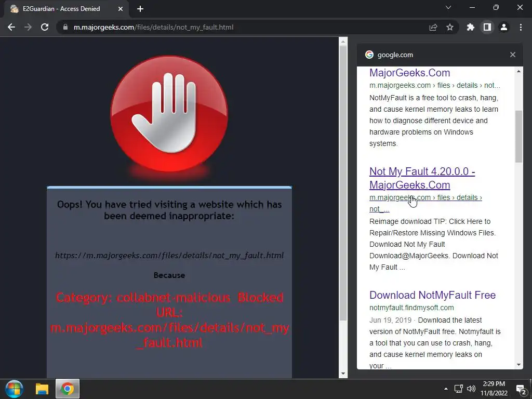
Task: Click the red stop hand image
Action: pyautogui.click(x=169, y=114)
